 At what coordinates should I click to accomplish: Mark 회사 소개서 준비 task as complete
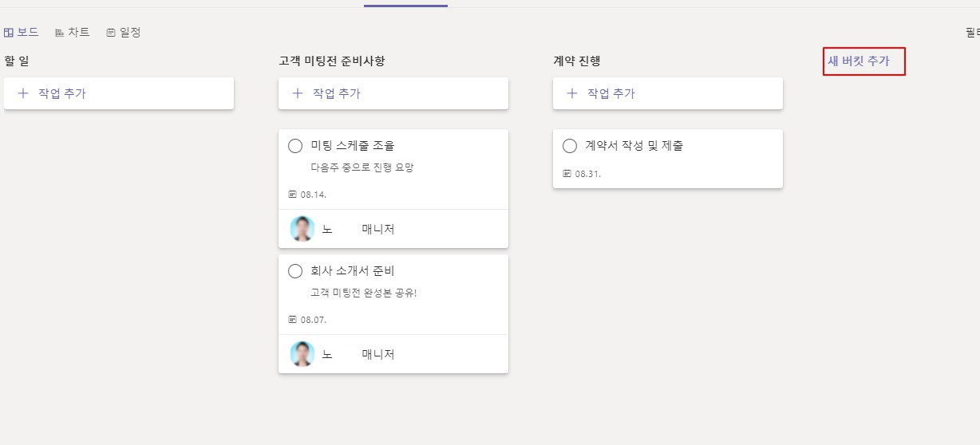[295, 271]
